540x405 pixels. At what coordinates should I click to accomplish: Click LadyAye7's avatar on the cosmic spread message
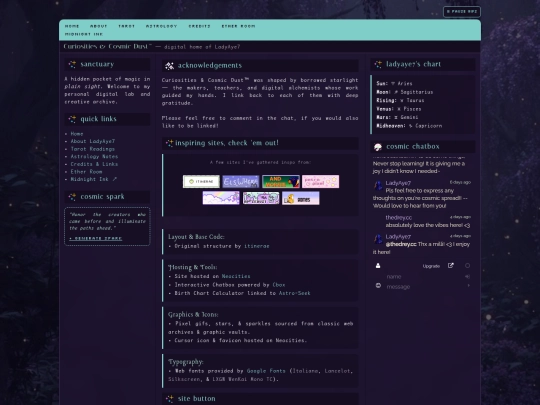378,185
